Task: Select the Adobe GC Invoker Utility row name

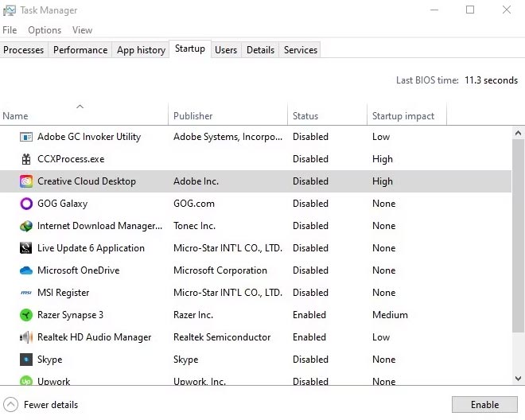Action: coord(89,137)
